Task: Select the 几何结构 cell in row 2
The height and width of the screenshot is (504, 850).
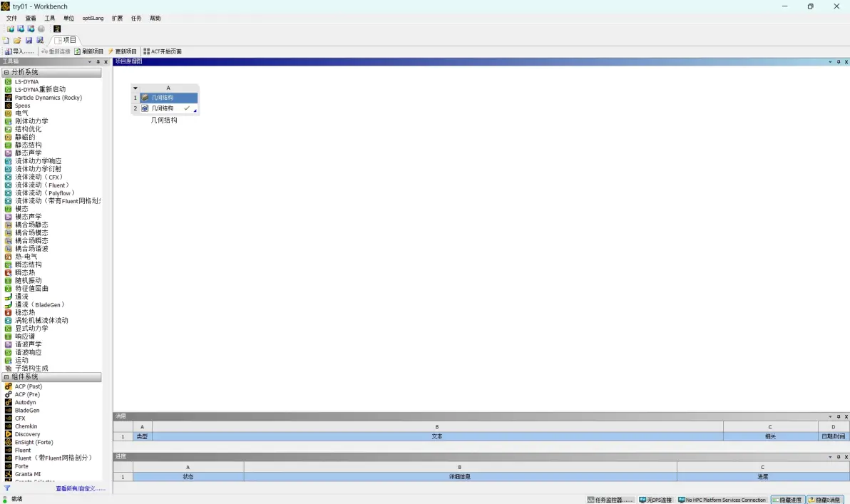Action: [168, 108]
